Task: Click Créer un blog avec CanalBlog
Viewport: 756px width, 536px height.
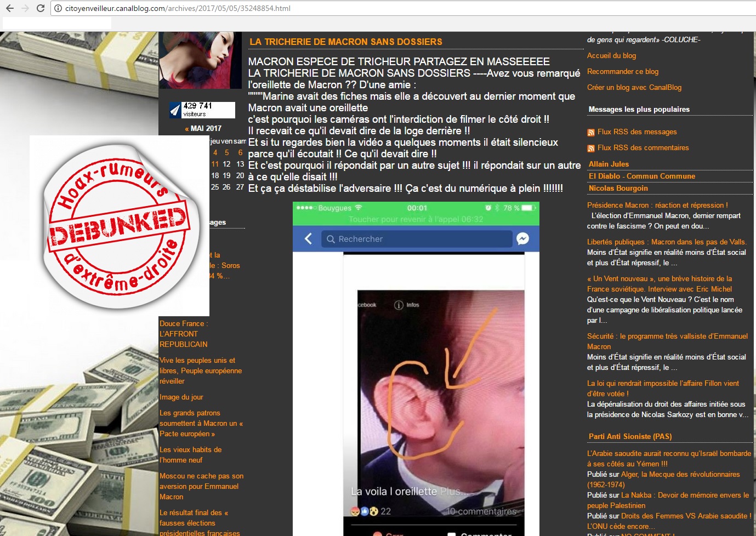Action: (634, 87)
